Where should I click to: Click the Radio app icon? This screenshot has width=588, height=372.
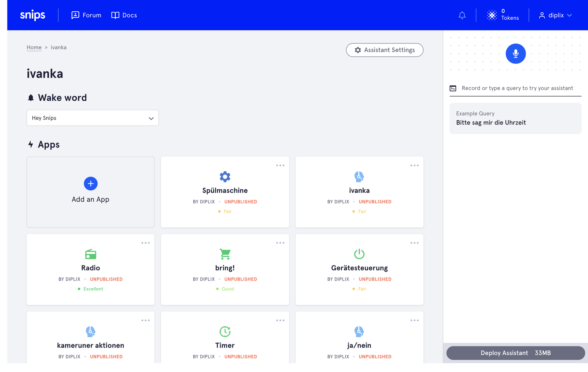[x=90, y=254]
